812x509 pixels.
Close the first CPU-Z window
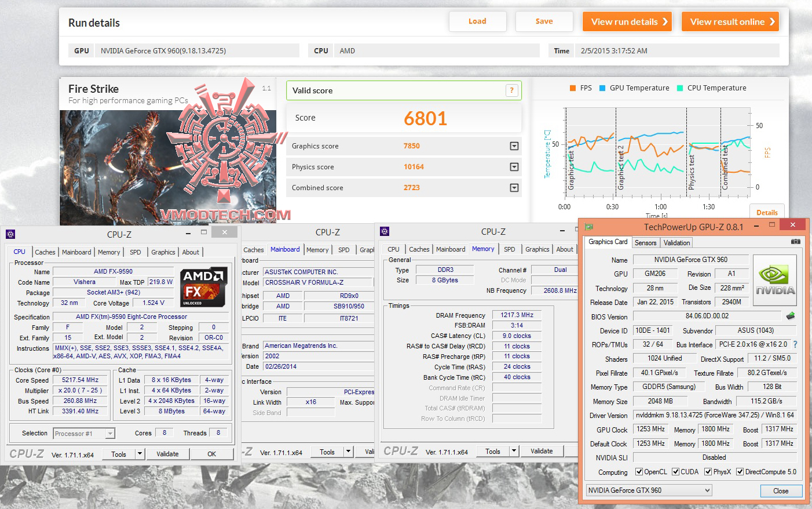click(224, 232)
